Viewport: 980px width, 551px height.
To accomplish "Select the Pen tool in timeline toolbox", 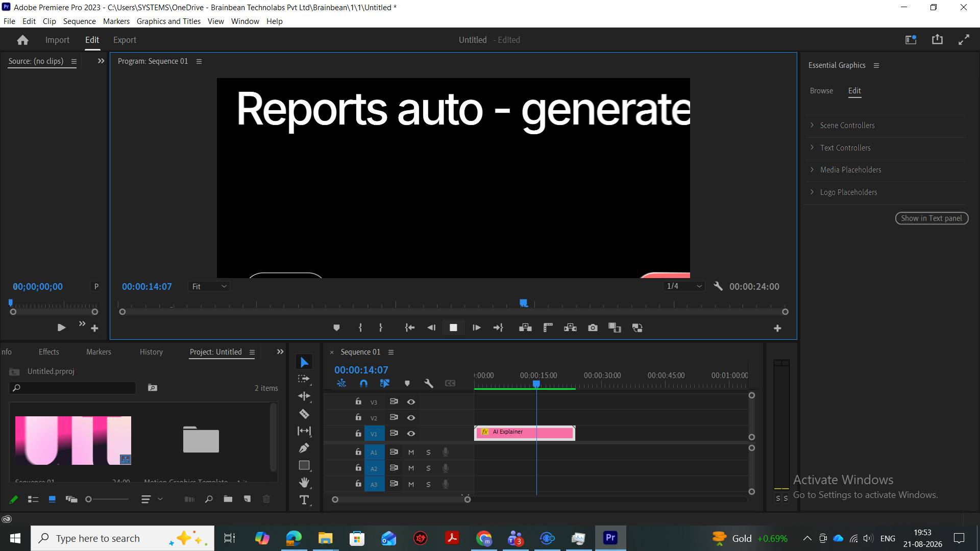I will click(x=304, y=448).
